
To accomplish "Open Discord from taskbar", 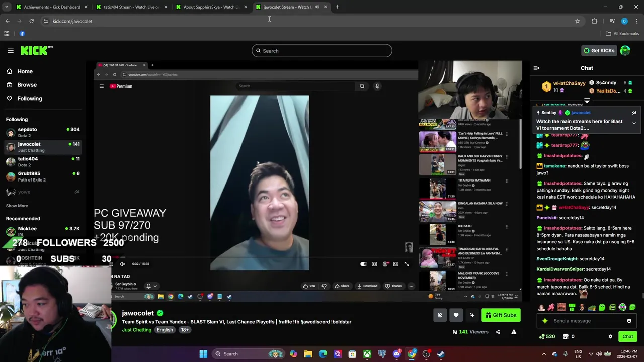I will pos(397,354).
